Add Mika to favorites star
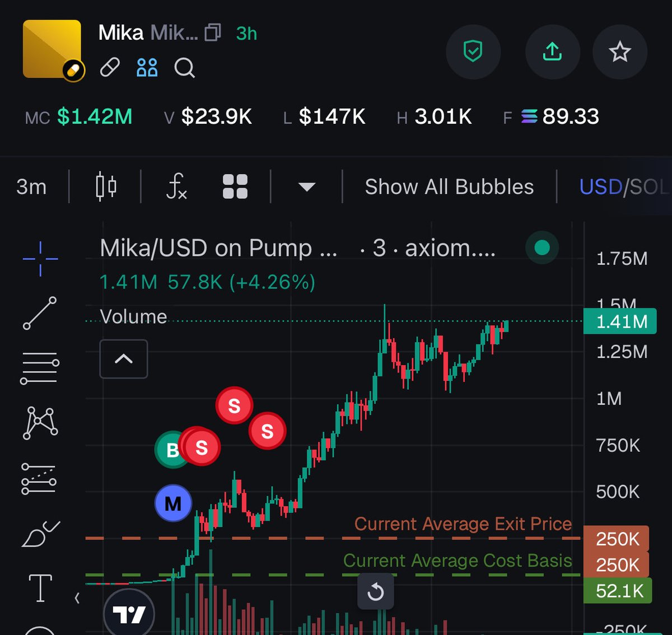 click(620, 52)
